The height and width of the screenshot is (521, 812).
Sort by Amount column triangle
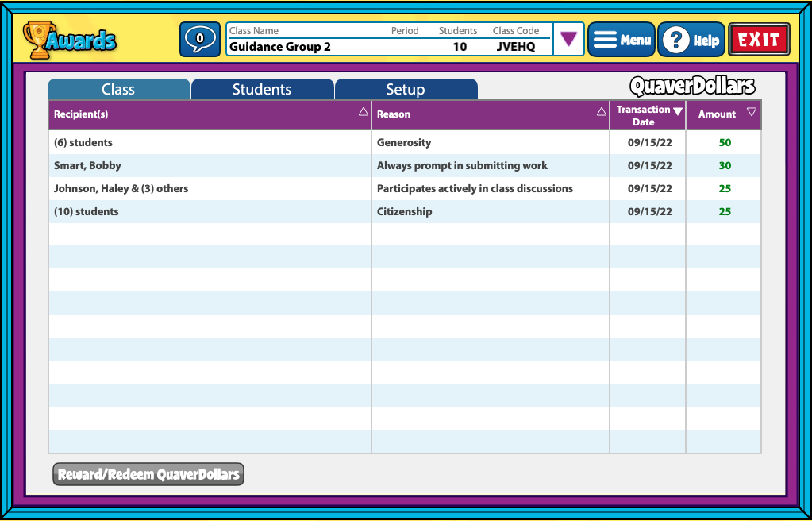(752, 111)
